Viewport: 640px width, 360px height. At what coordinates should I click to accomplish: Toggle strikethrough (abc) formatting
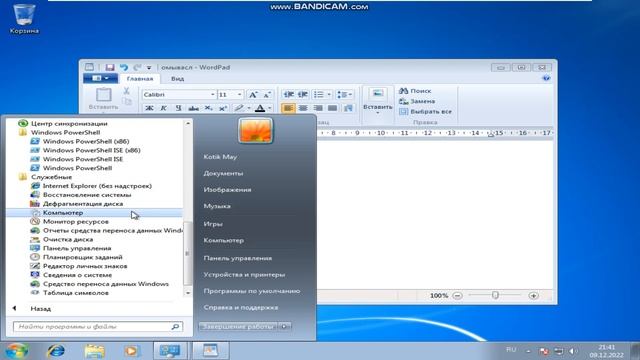pos(193,108)
